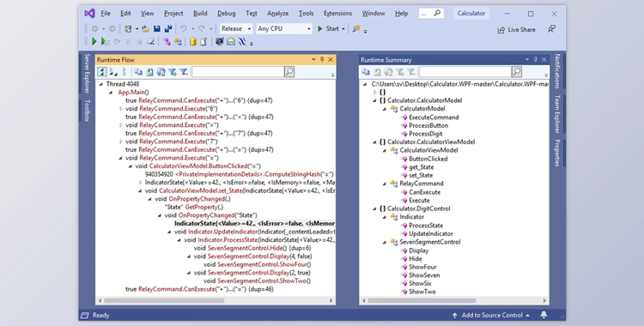Viewport: 644px width, 326px height.
Task: Click the add-filter funnel icon in Runtime Flow
Action: tap(173, 72)
